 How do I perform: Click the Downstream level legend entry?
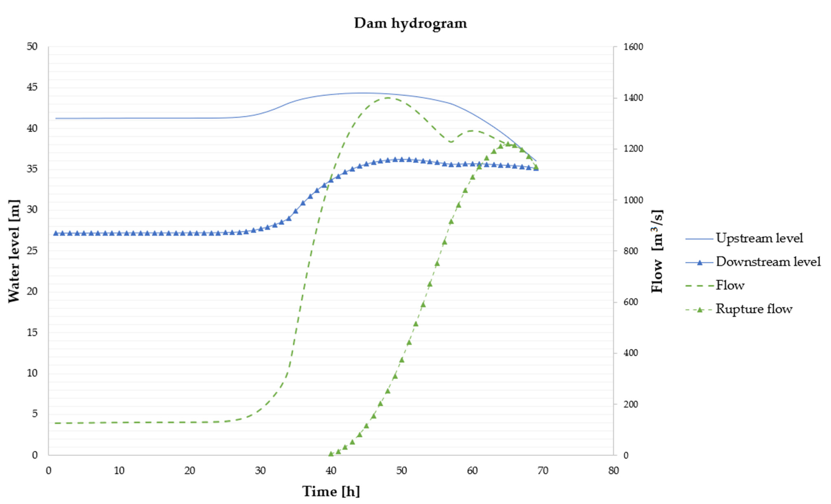(x=768, y=262)
